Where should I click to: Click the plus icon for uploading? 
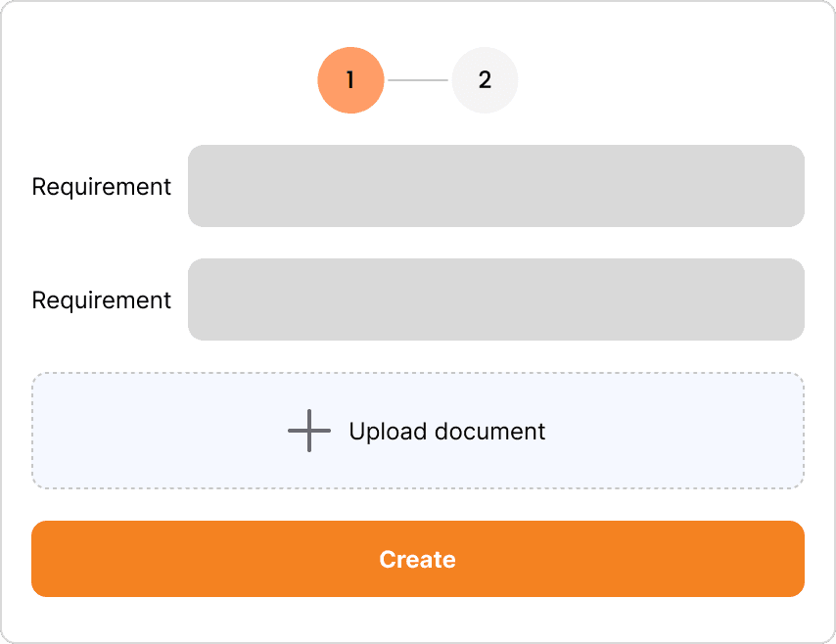point(309,431)
